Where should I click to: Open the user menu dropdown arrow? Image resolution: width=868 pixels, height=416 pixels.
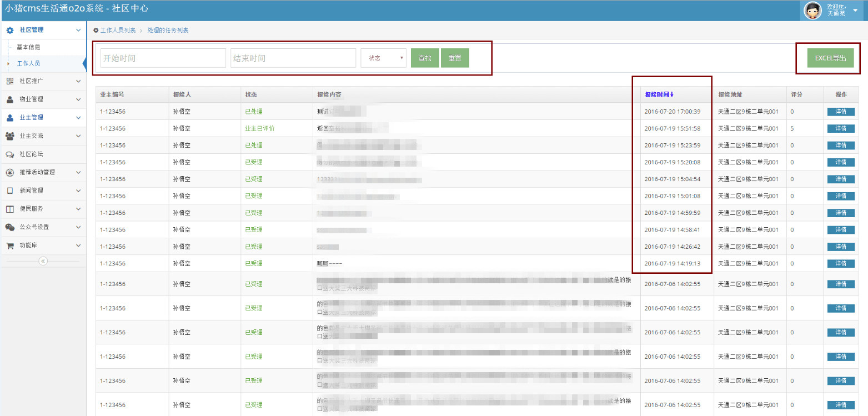855,11
